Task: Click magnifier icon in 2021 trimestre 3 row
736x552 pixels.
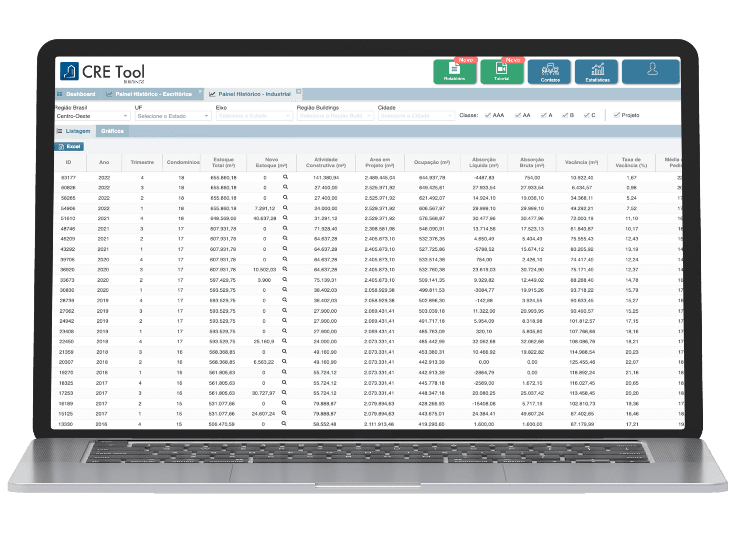Action: pos(285,228)
